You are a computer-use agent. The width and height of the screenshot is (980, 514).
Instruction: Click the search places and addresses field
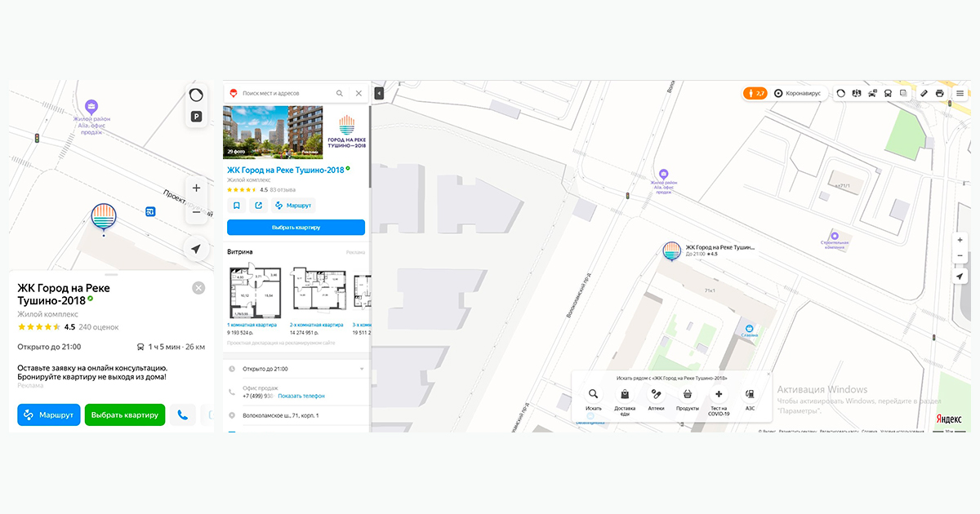click(287, 94)
